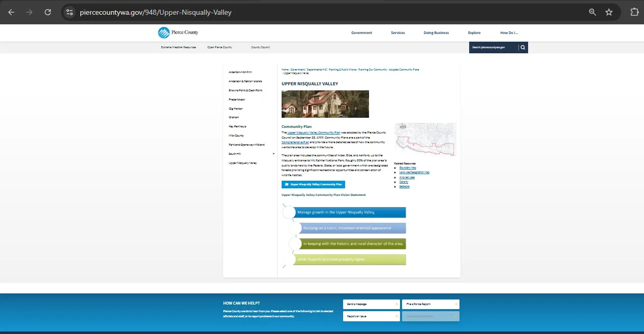Viewport: 644px width, 334px height.
Task: Click into the site search field
Action: click(493, 48)
